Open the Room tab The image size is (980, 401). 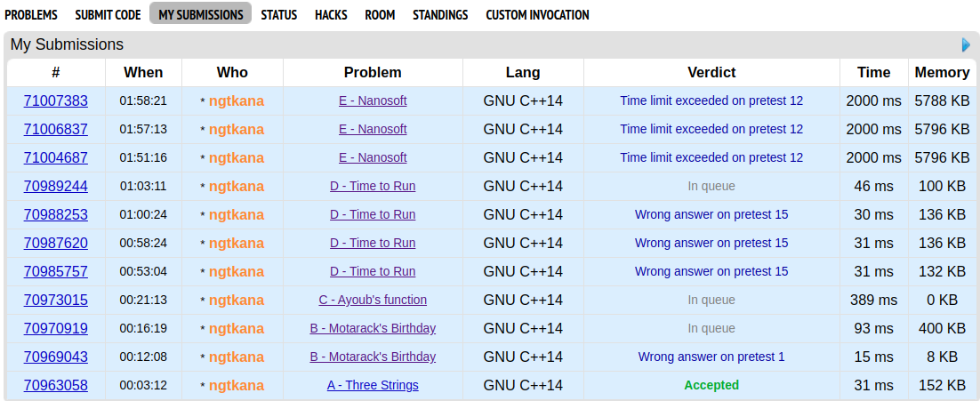380,14
